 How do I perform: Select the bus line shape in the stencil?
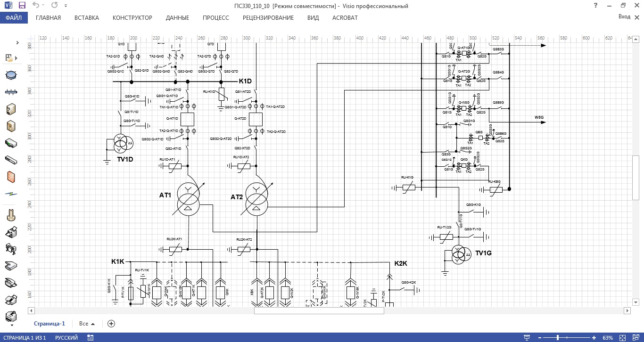coord(11,92)
